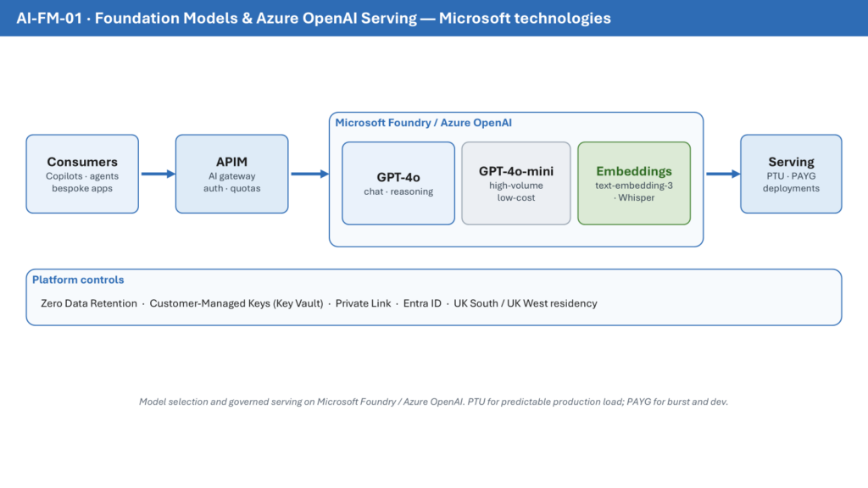
Task: Click arrow between Consumers and APIM
Action: [x=159, y=174]
